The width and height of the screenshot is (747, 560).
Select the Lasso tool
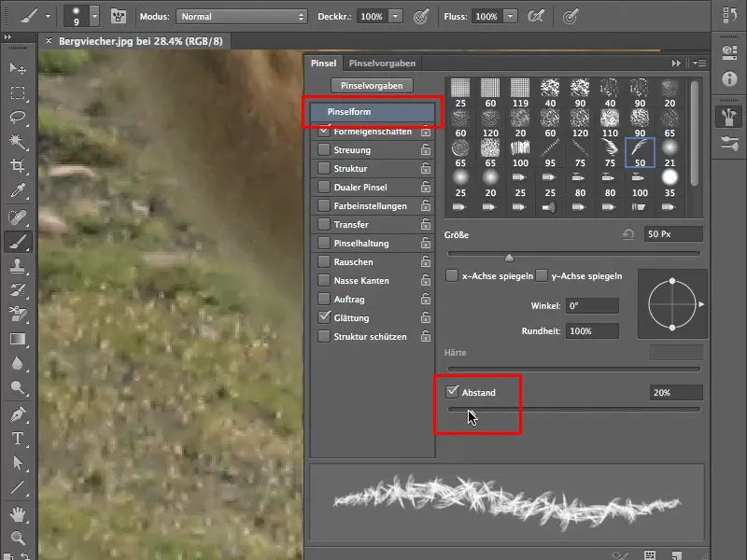point(18,118)
